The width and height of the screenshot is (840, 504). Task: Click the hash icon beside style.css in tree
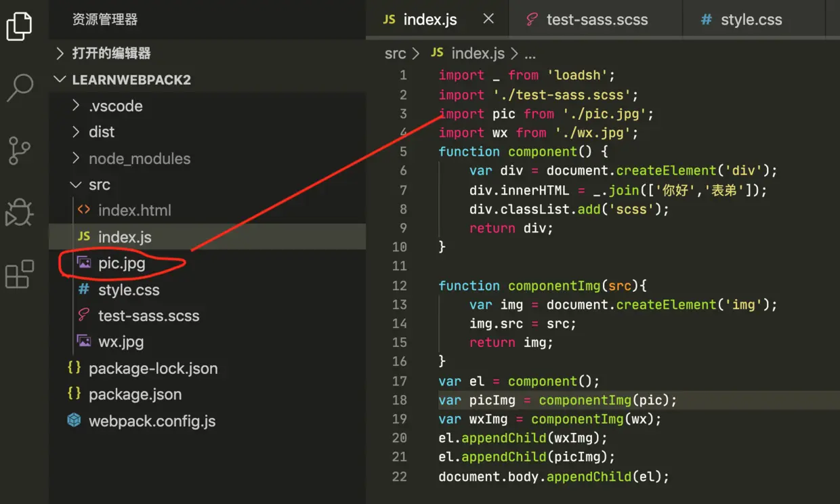pos(83,289)
